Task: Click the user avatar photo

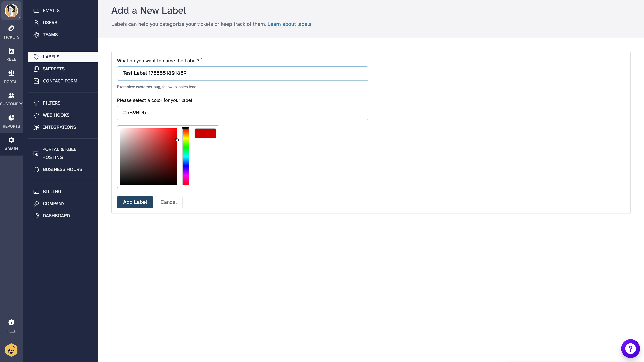Action: (x=11, y=11)
